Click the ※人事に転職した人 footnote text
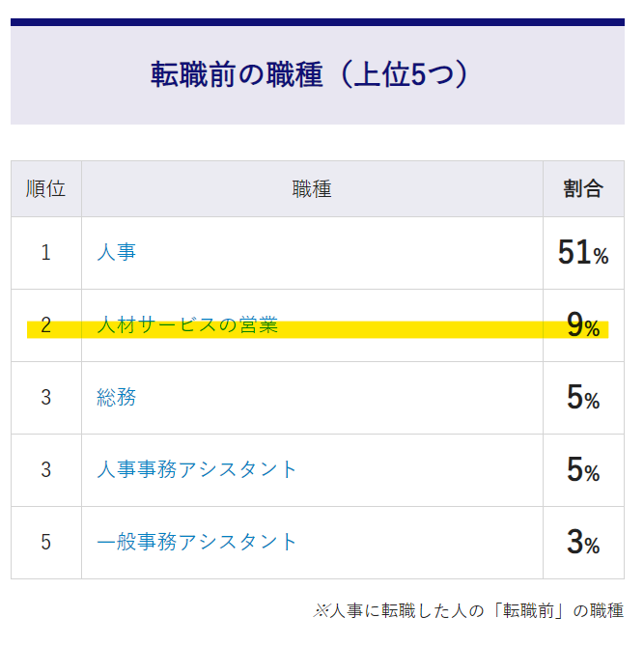Image resolution: width=644 pixels, height=646 pixels. pyautogui.click(x=468, y=610)
